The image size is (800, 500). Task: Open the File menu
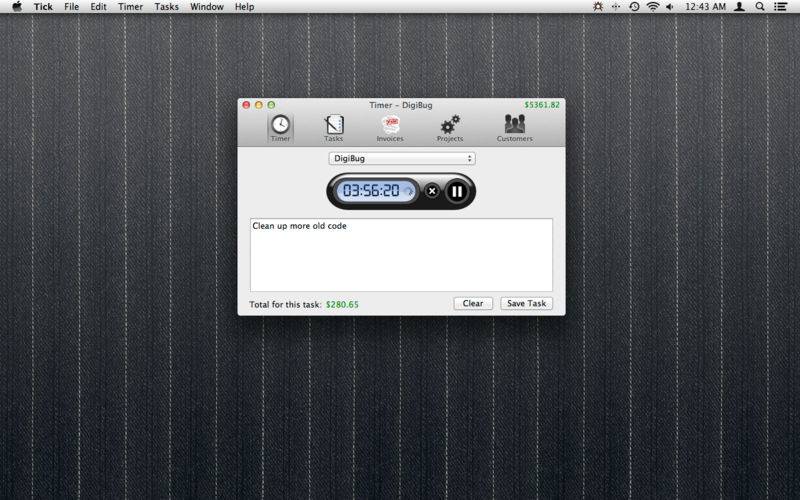[x=71, y=7]
